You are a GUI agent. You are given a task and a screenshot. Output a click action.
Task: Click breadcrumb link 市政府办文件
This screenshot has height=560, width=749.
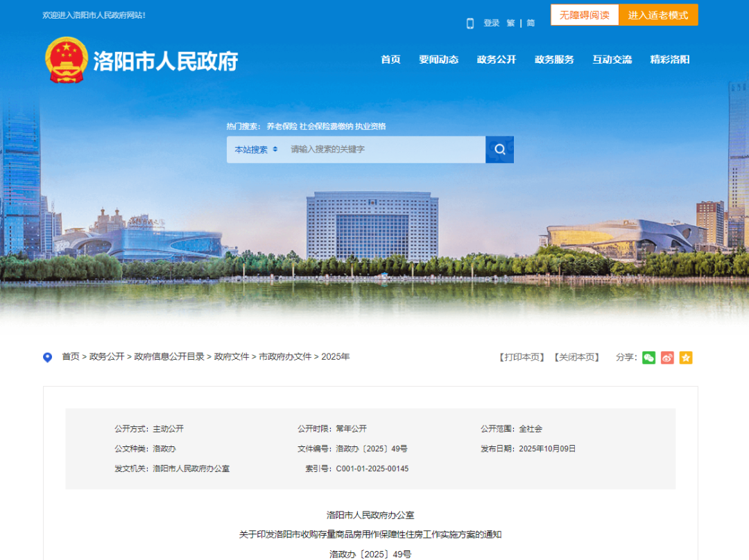285,357
